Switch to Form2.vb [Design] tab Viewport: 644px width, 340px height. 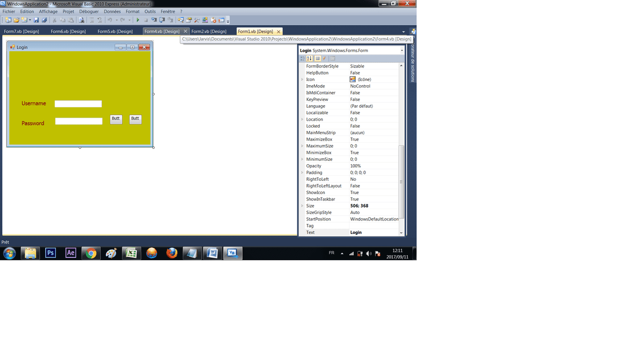tap(209, 31)
